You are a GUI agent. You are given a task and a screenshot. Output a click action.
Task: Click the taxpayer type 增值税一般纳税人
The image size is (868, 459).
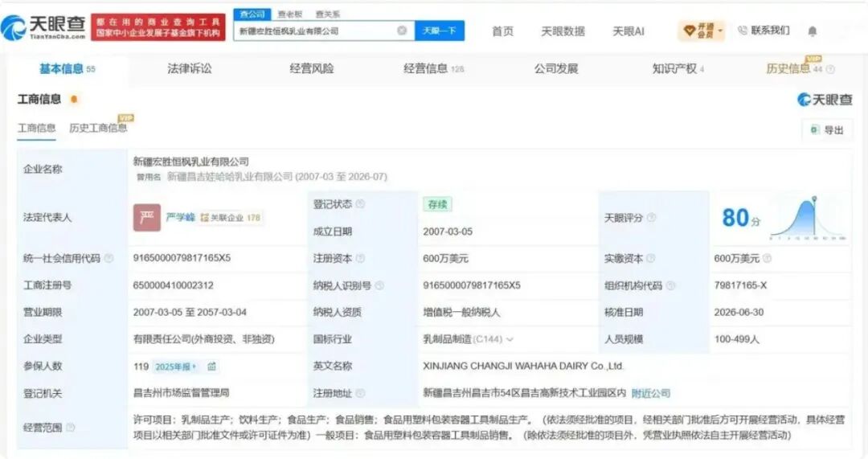coord(461,312)
